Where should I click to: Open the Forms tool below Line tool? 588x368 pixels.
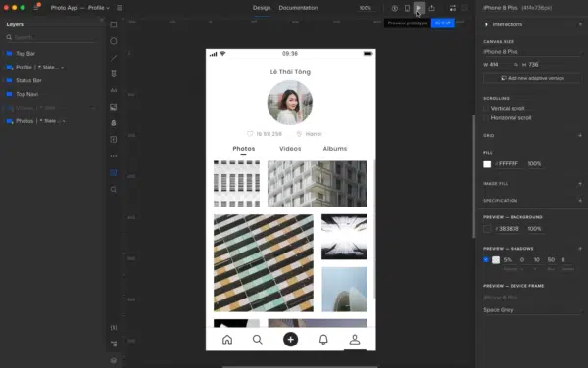click(x=114, y=73)
